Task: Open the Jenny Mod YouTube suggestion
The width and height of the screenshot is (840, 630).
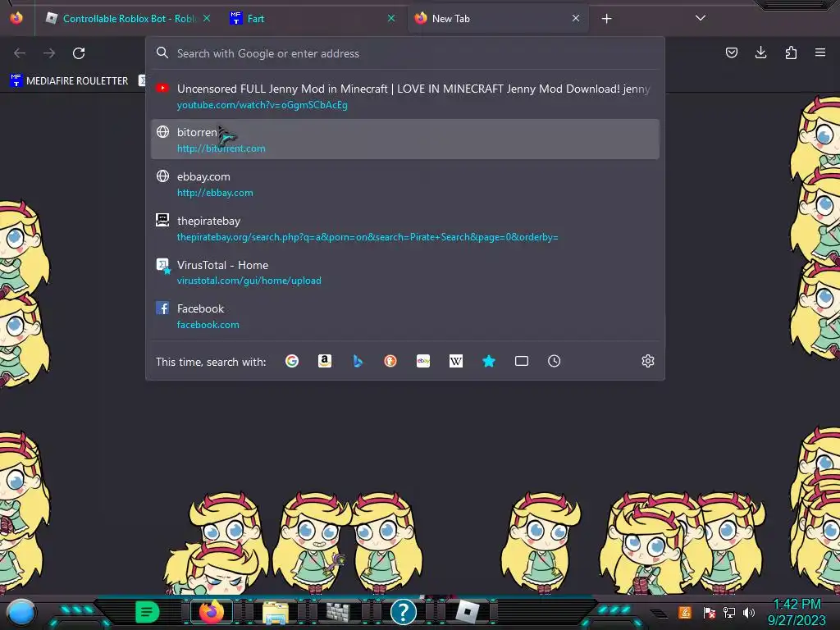Action: click(x=405, y=96)
